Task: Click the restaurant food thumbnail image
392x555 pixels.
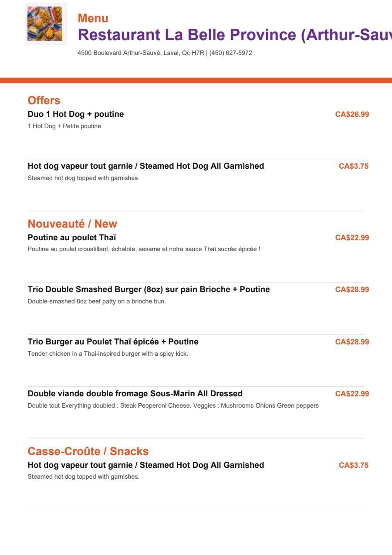Action: (46, 24)
